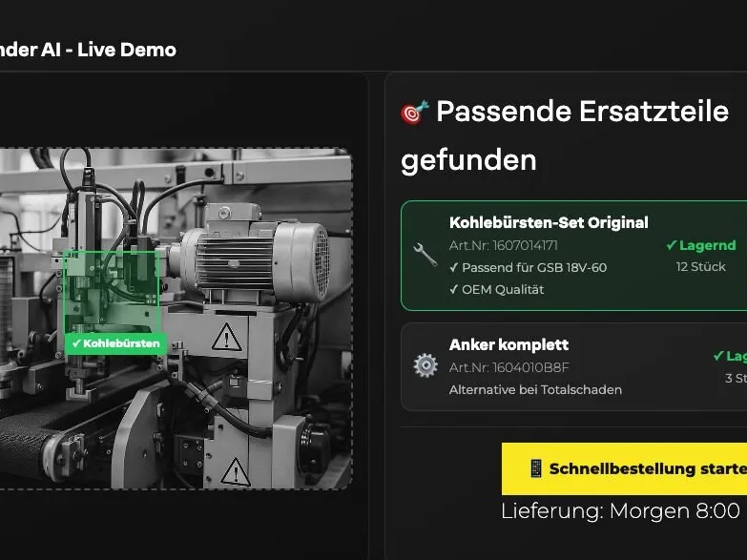Select the Anker komplett title
This screenshot has height=560, width=747.
point(508,344)
